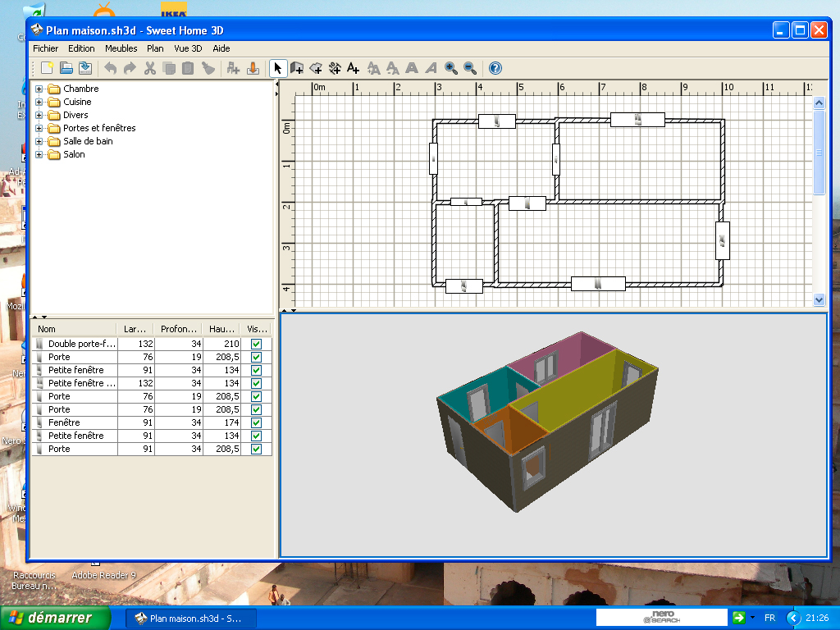Create a new home with the blank page icon
This screenshot has height=630, width=840.
47,68
